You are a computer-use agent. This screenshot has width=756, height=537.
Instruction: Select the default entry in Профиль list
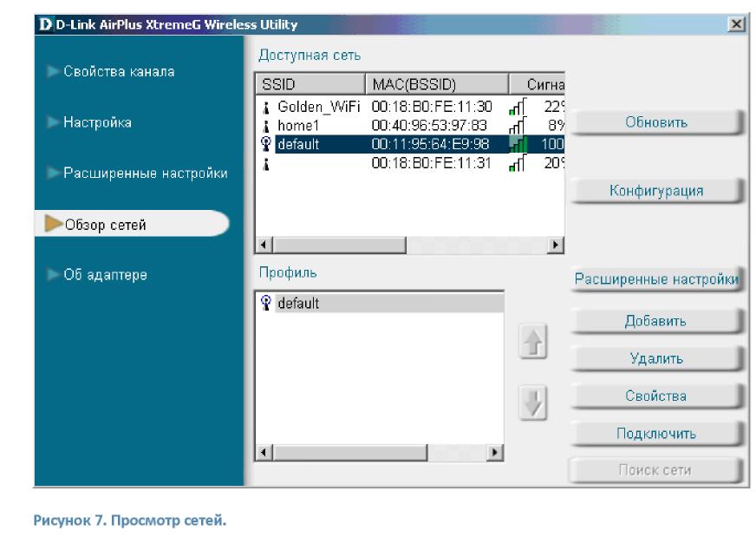point(380,303)
